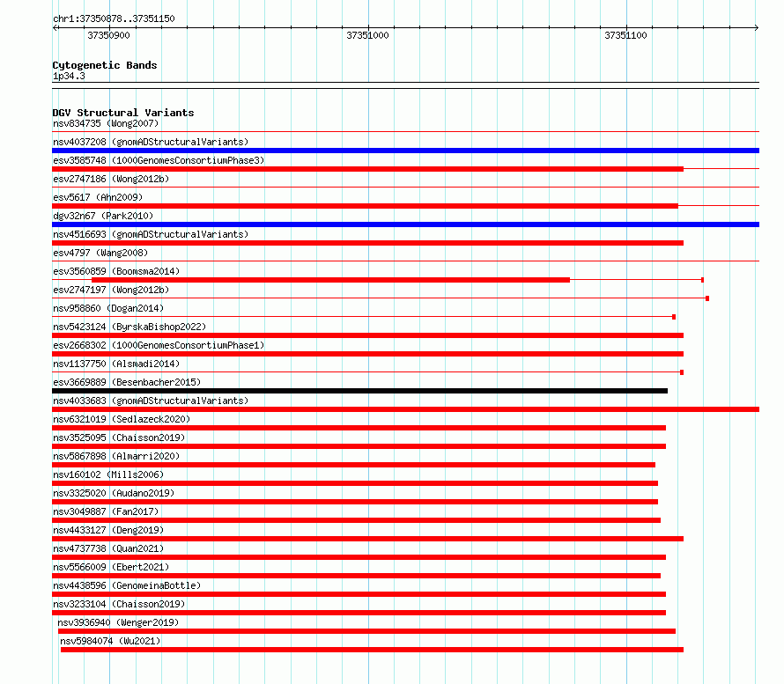
Task: Click the nsv160102 (Mills2006) label
Action: [x=108, y=474]
